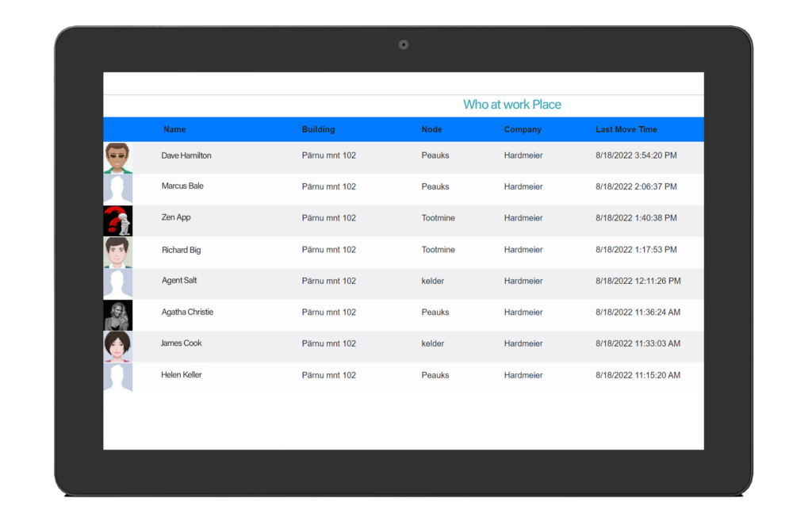Click the 8/18/2022 12:11:26 PM timestamp
This screenshot has width=812, height=525.
pos(638,282)
